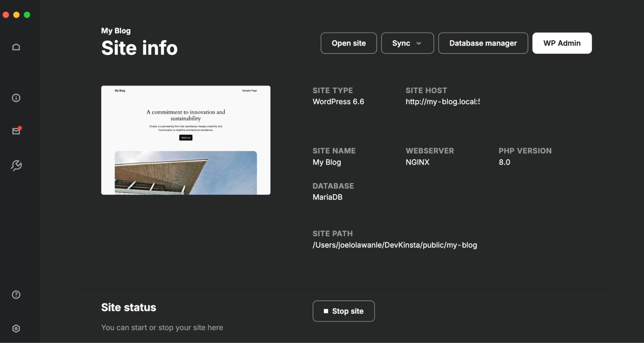Select the site info icon in sidebar

16,98
